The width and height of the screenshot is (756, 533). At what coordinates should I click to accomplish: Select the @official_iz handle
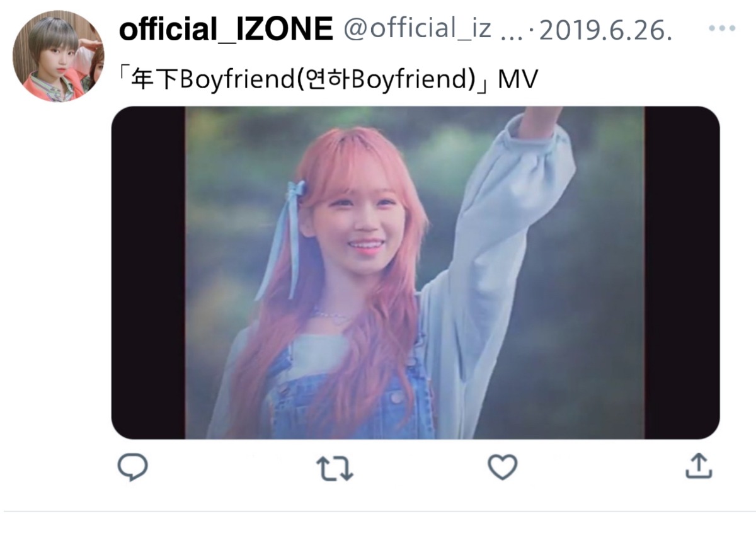coord(418,29)
